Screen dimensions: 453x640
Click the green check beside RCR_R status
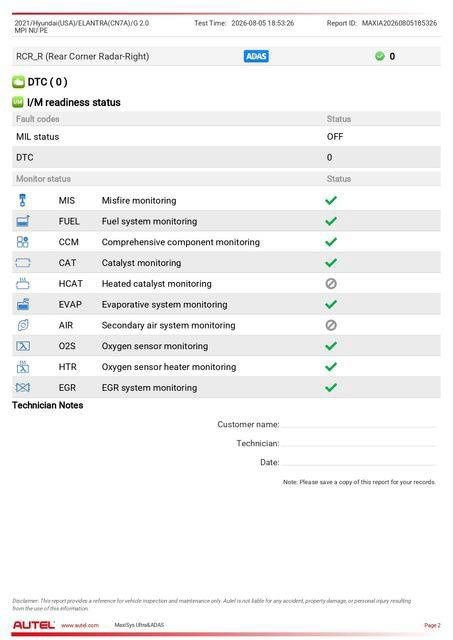(380, 56)
